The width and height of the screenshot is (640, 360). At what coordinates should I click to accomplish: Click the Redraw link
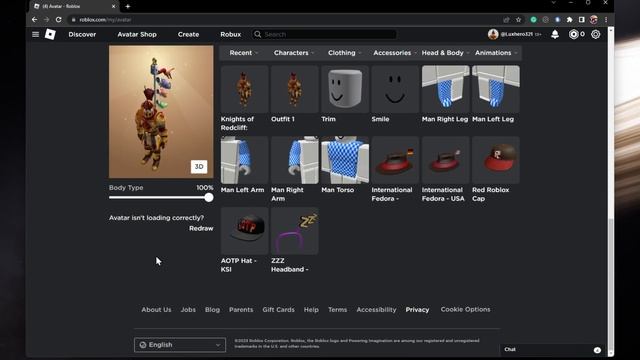point(201,228)
